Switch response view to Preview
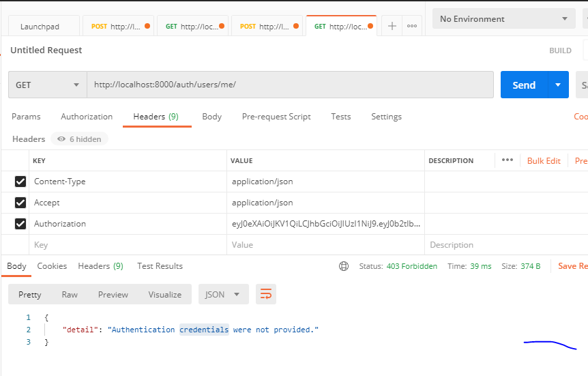 [113, 295]
